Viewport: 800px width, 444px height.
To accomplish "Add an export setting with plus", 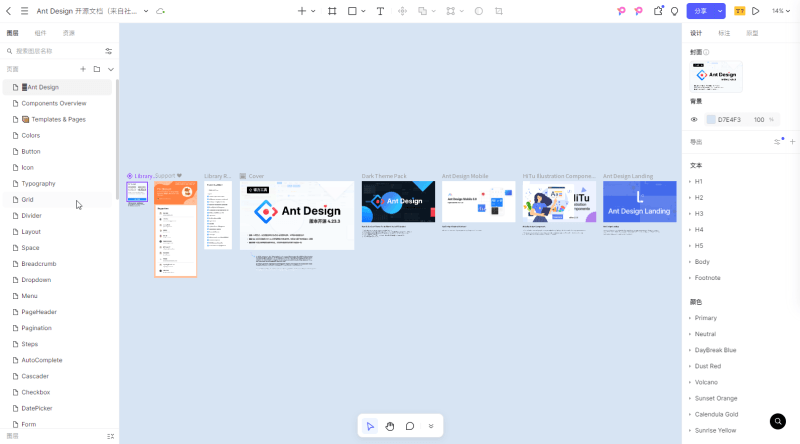I will [x=792, y=142].
